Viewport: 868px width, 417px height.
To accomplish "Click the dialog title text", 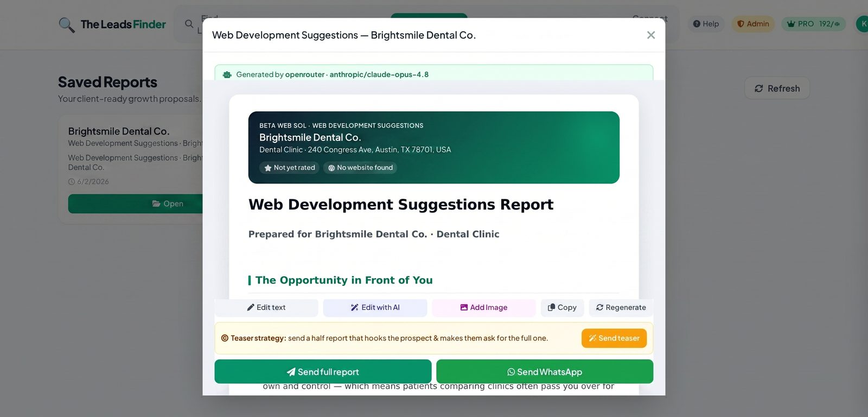I will coord(344,35).
